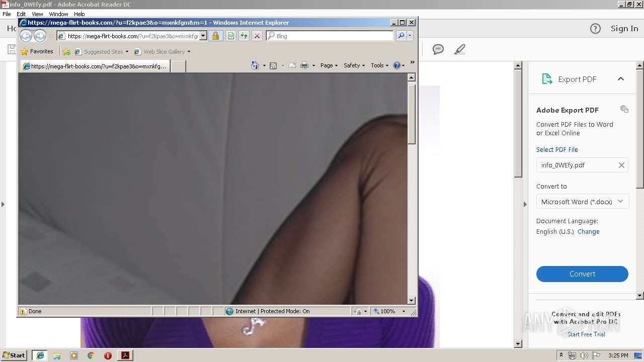Open the IE Help question mark icon

tap(396, 65)
